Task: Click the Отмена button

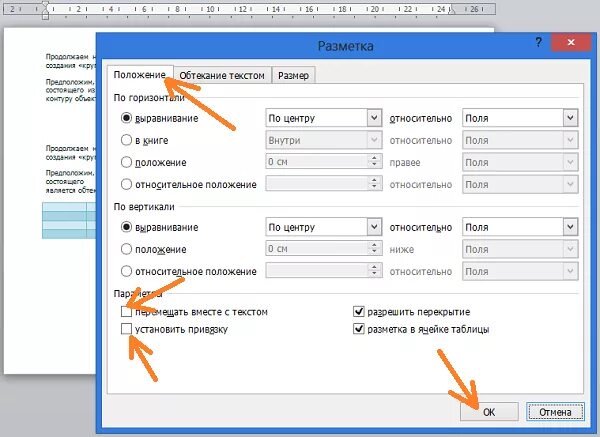Action: tap(555, 412)
